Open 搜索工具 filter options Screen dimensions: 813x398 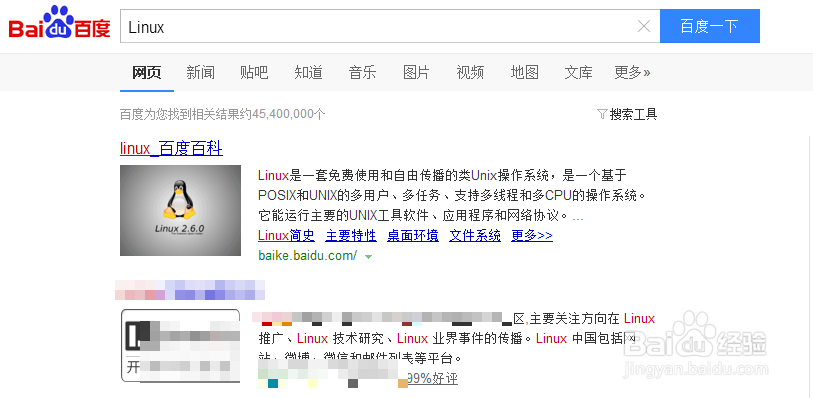point(627,114)
